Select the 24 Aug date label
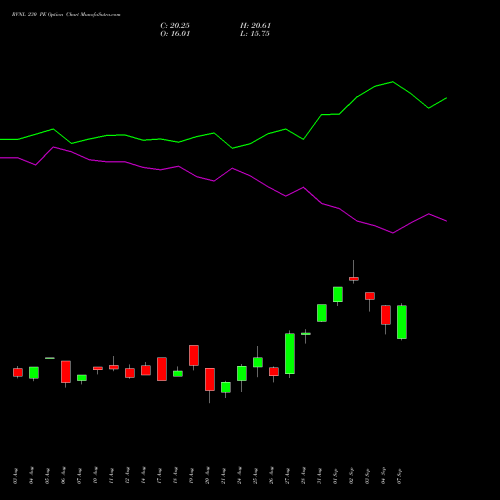Viewport: 500px width, 500px height. pyautogui.click(x=239, y=476)
